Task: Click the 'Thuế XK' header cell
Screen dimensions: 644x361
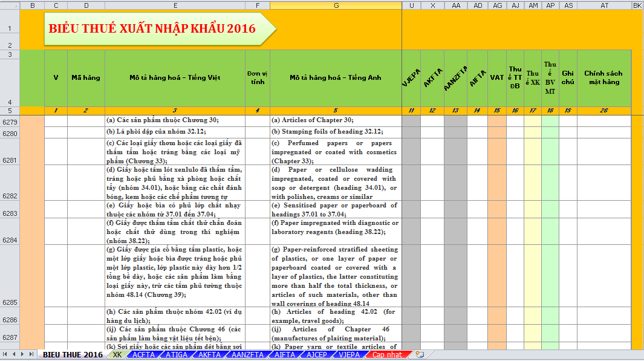Action: (x=533, y=78)
